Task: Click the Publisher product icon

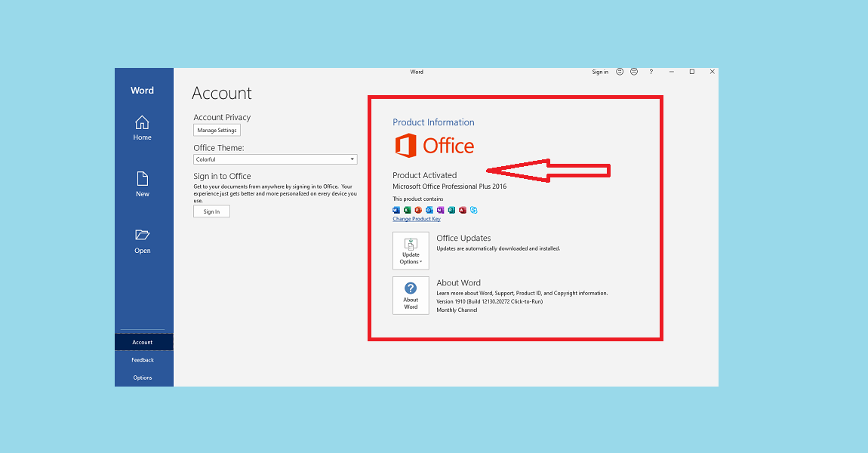Action: tap(451, 210)
